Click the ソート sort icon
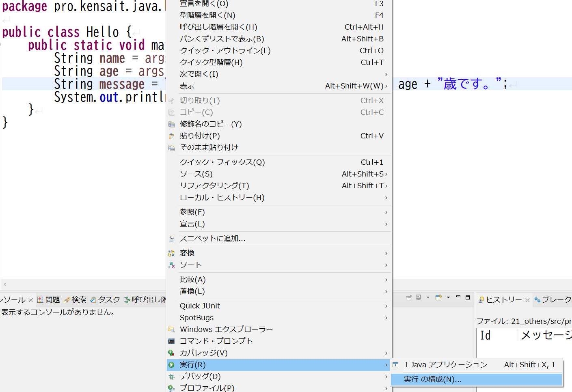The image size is (572, 392). click(x=172, y=265)
